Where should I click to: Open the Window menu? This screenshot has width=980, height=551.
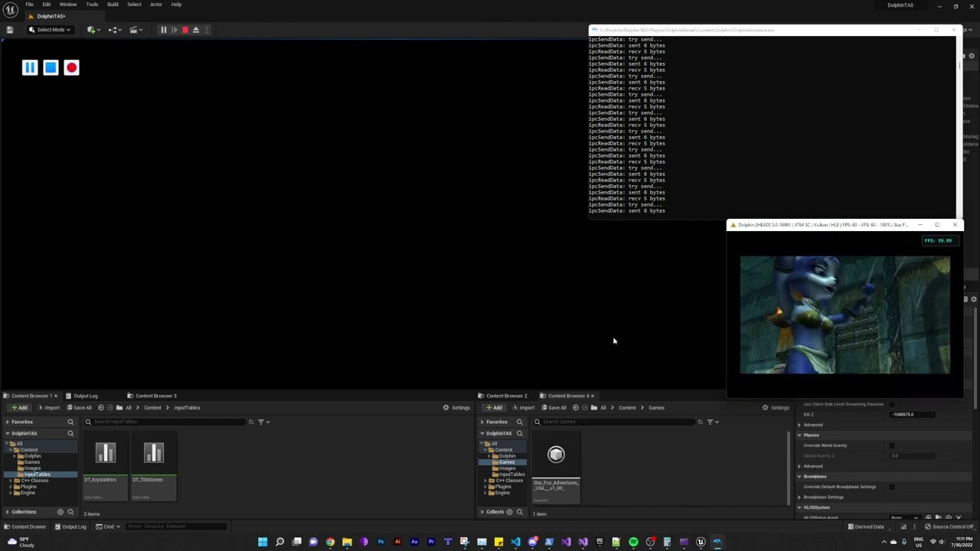click(68, 5)
